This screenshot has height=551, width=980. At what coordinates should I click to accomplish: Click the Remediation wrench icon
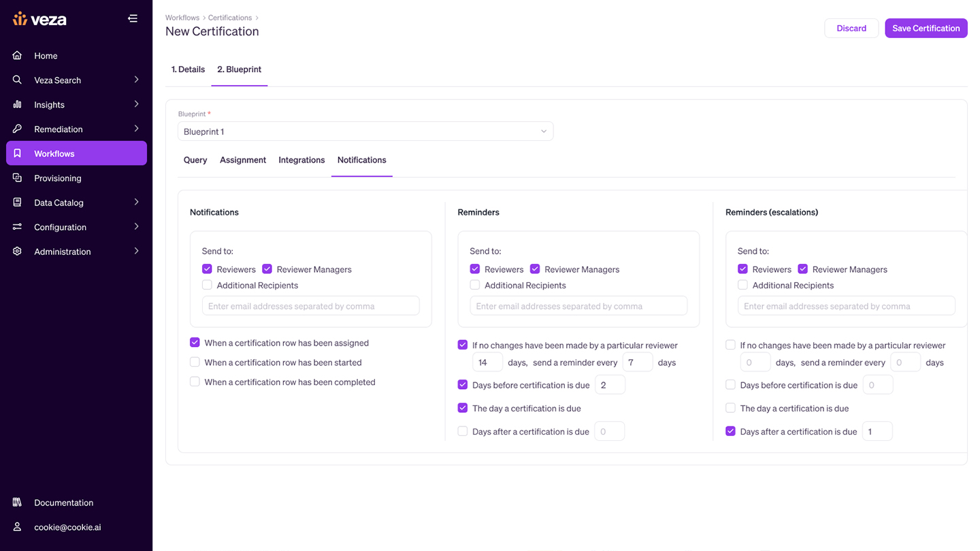(x=18, y=129)
